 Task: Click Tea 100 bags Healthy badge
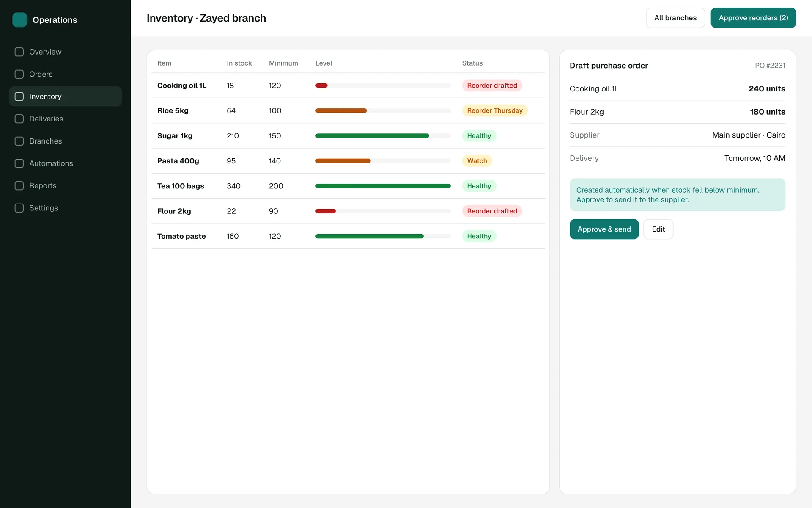click(x=479, y=186)
